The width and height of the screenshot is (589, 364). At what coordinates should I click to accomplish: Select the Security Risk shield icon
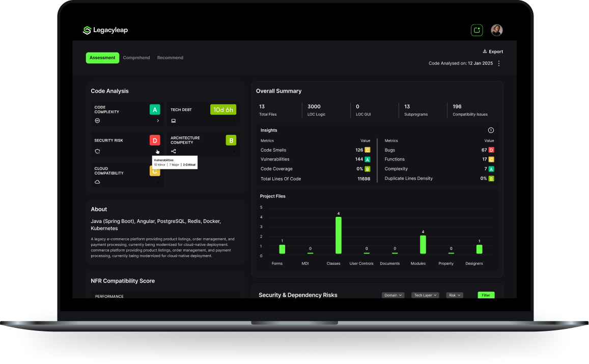coord(97,151)
